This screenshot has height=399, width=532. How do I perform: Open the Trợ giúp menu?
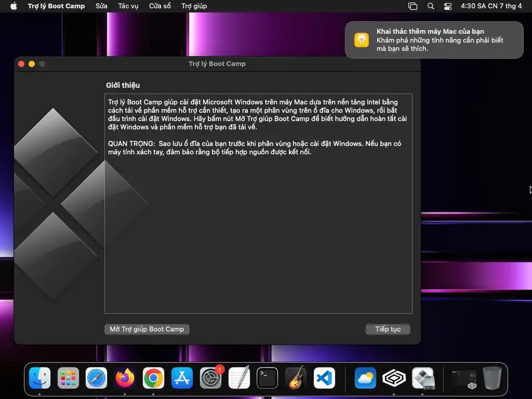(x=194, y=6)
